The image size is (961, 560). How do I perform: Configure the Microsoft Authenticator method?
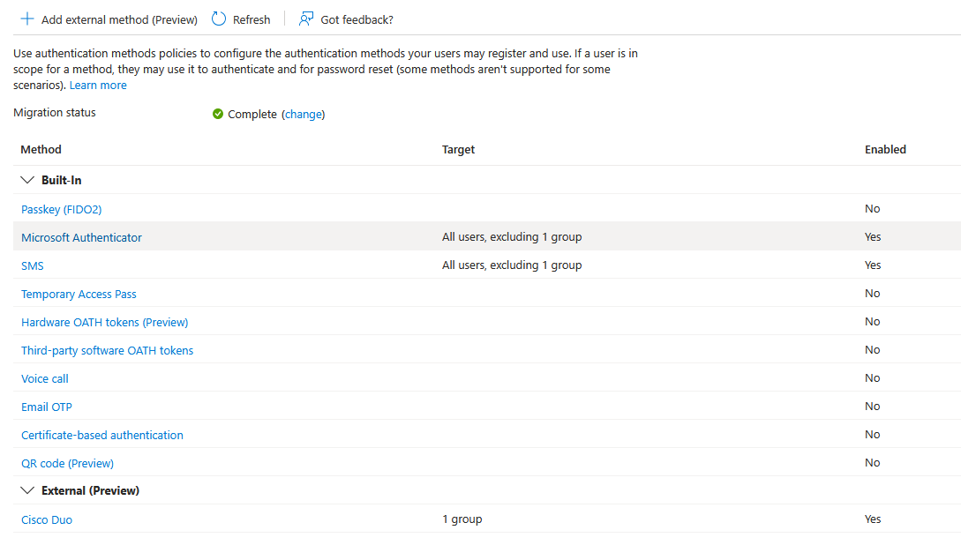[x=81, y=237]
